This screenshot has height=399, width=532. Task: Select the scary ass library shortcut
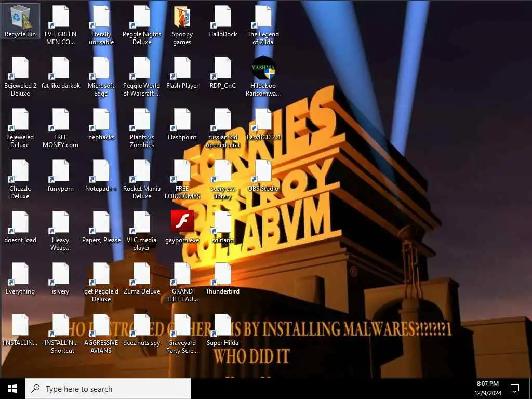222,179
